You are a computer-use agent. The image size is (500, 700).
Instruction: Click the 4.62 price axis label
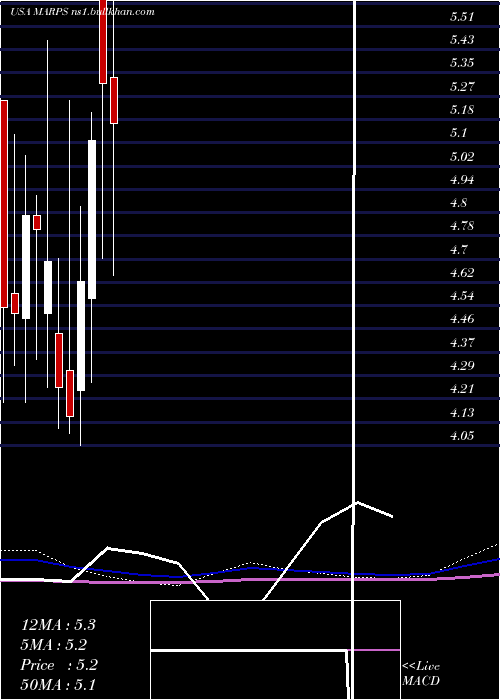tap(462, 272)
